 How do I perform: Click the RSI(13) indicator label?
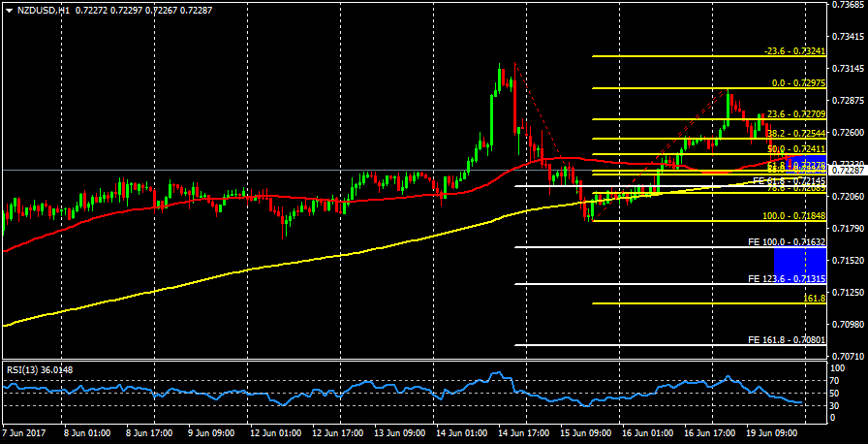coord(25,368)
